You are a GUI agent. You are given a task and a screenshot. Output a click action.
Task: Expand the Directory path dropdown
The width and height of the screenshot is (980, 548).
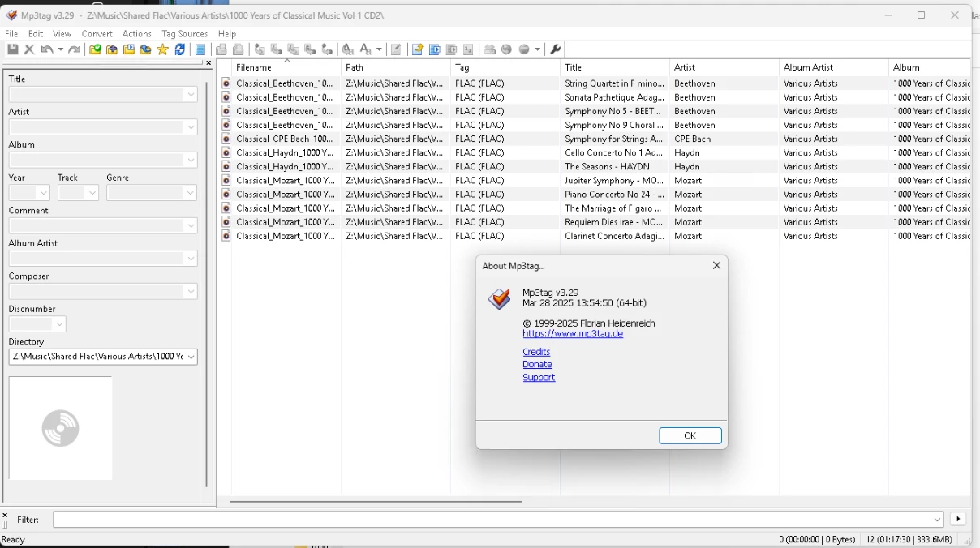point(191,357)
